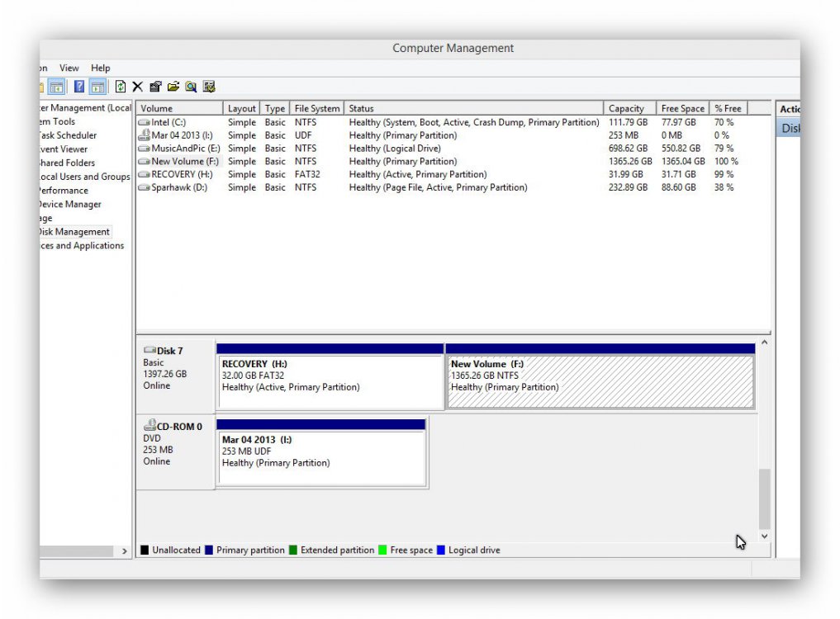Click the black X Delete icon
This screenshot has width=840, height=619.
138,87
